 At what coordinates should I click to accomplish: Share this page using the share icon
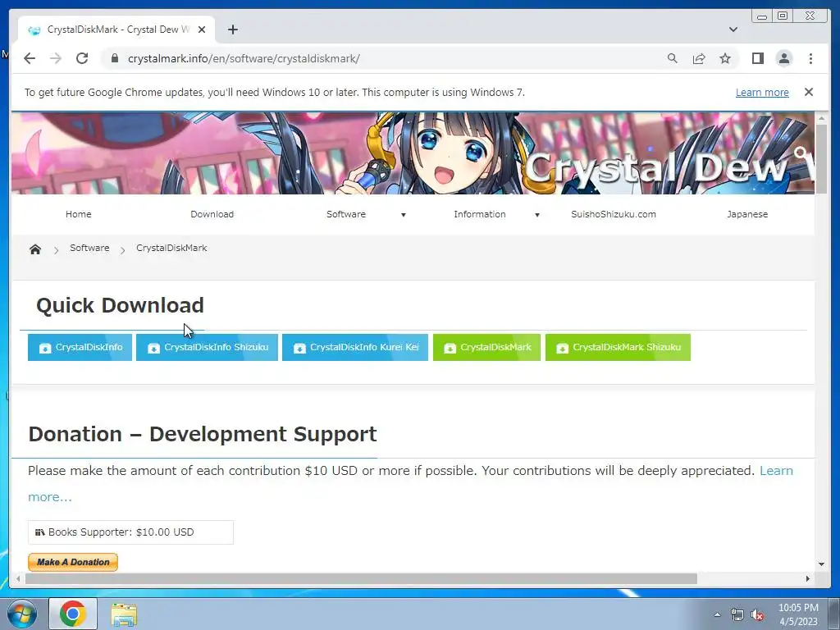click(699, 58)
